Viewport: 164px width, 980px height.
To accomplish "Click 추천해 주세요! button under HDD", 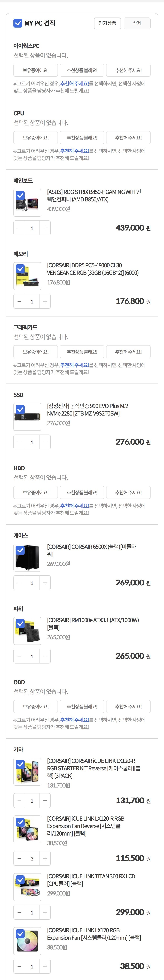I will pyautogui.click(x=128, y=493).
